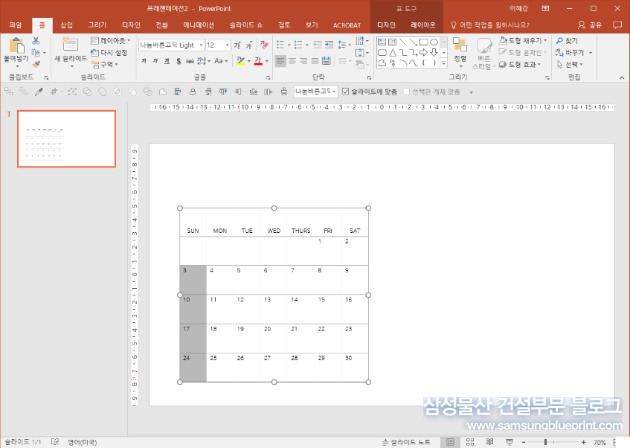Select the rectangle shape in shapes gallery
This screenshot has width=630, height=448.
424,42
